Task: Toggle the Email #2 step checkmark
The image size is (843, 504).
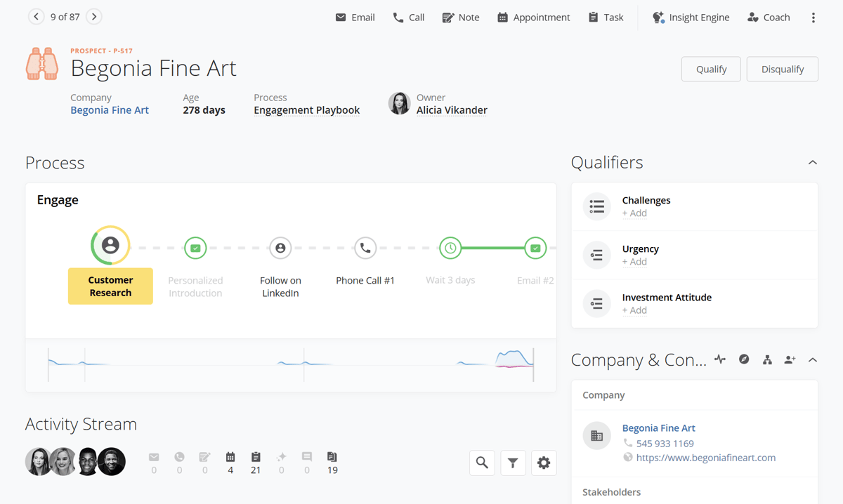Action: [535, 248]
